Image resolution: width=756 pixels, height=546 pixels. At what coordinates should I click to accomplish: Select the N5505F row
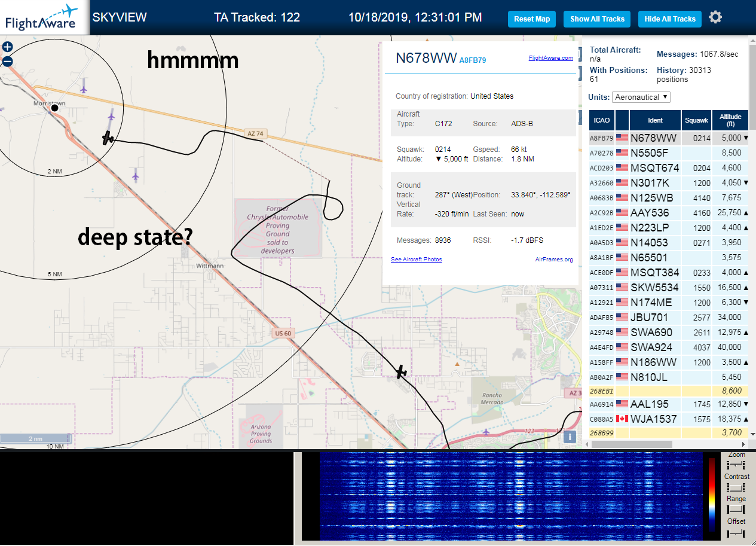point(669,152)
